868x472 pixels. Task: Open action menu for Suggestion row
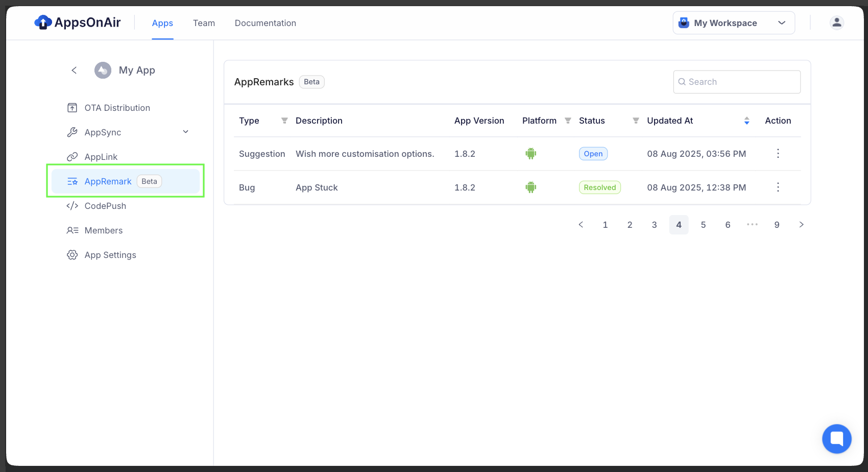pos(778,153)
